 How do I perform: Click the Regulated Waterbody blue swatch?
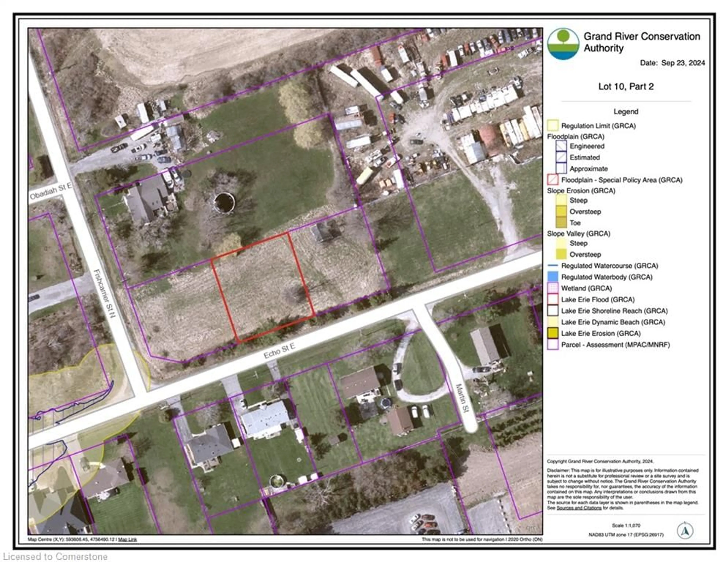point(553,277)
